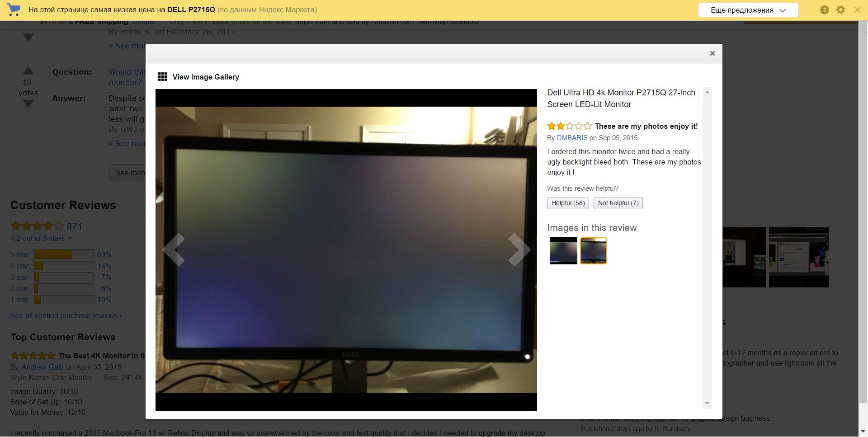Click the 871 customer reviews count
Screen dimensions: 868x437
point(75,226)
